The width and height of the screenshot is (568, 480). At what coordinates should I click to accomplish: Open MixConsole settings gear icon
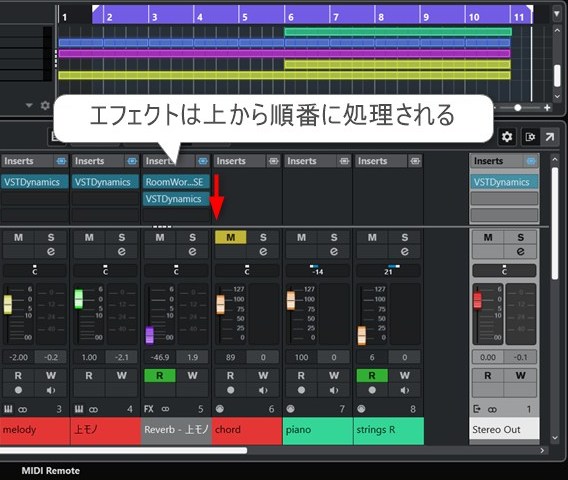506,137
